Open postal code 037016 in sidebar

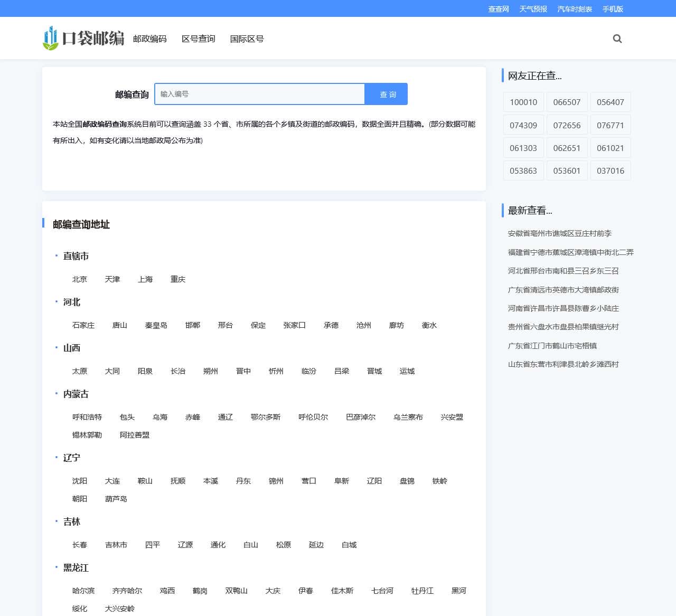tap(611, 170)
